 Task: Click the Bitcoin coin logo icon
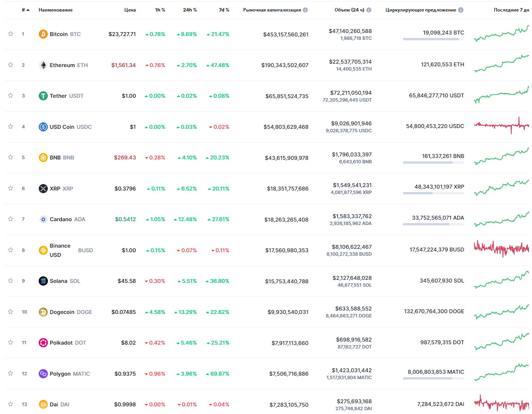(x=43, y=34)
